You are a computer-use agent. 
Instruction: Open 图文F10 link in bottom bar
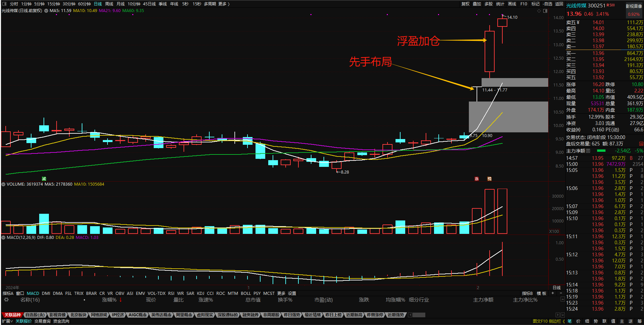pos(540,321)
